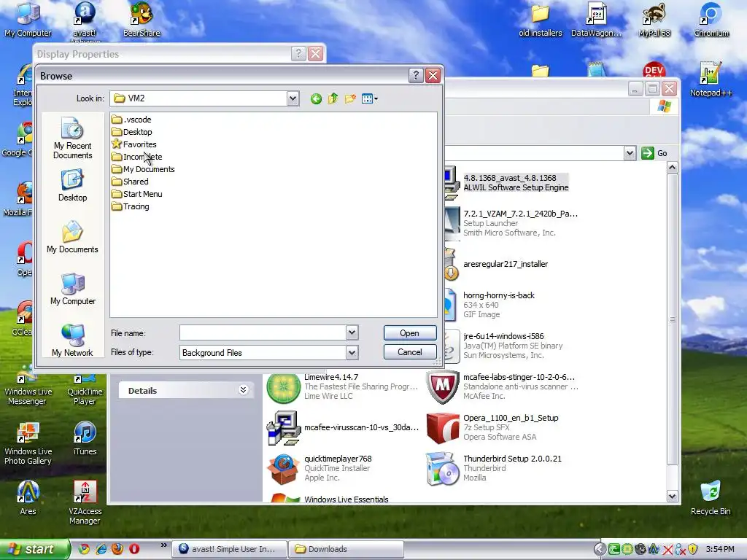The width and height of the screenshot is (747, 560).
Task: Select the Recycle Bin desktop icon
Action: pos(711,498)
